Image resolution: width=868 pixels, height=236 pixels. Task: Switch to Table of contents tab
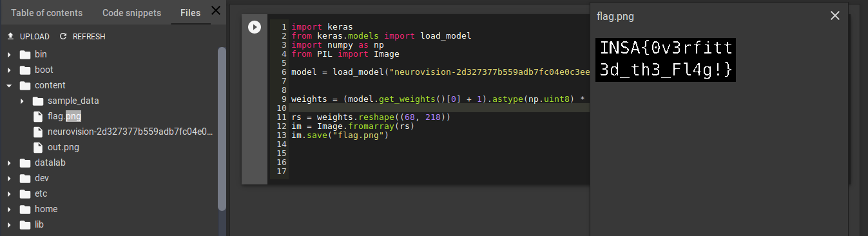tap(47, 13)
